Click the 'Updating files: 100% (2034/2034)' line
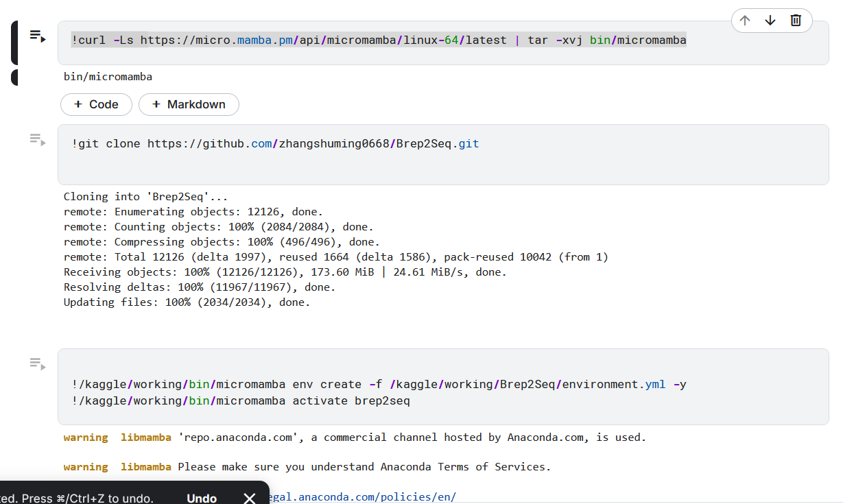The image size is (843, 504). click(x=187, y=302)
